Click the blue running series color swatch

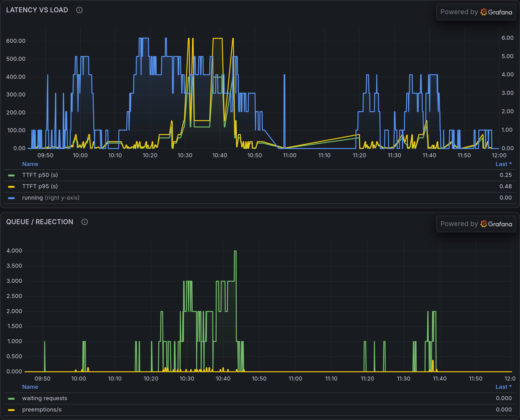click(11, 198)
